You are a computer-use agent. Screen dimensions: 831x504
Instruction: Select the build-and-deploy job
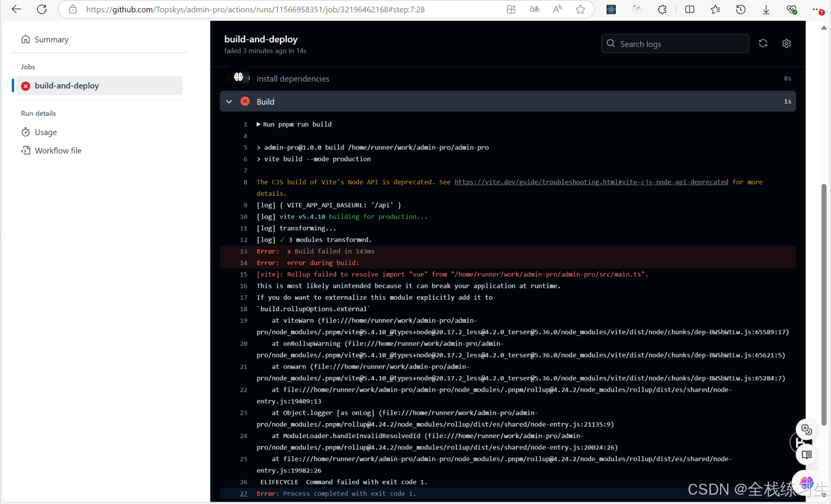click(99, 85)
